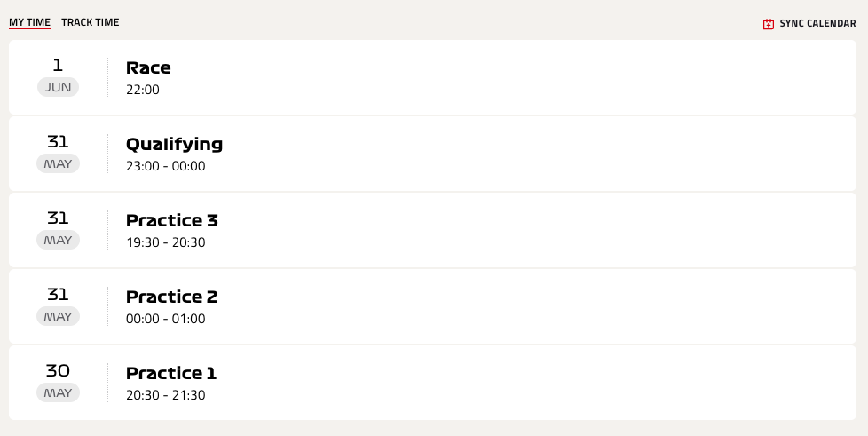The height and width of the screenshot is (436, 868).
Task: Click the Practice 3 session heading
Action: coord(171,220)
